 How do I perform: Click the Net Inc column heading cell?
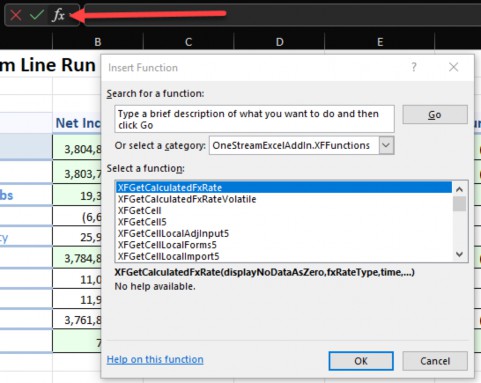click(77, 123)
